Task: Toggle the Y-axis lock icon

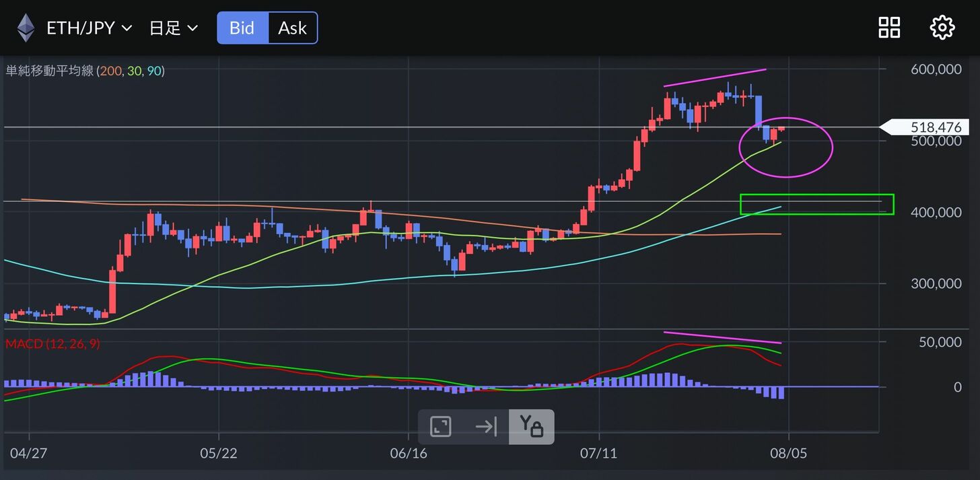Action: click(531, 427)
